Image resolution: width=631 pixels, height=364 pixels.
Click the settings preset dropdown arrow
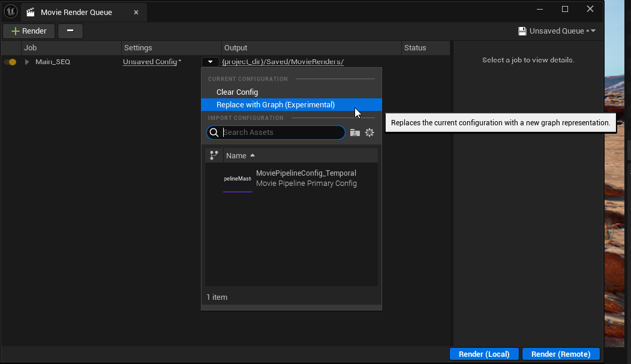[x=210, y=62]
